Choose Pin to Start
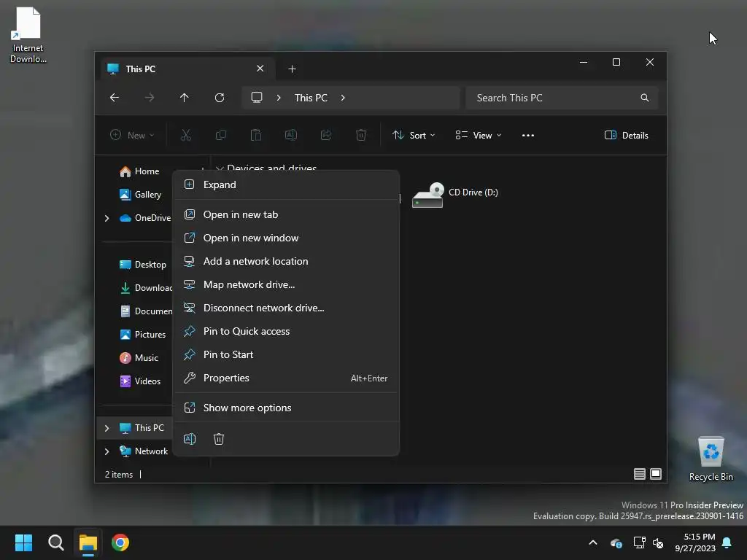 coord(286,355)
